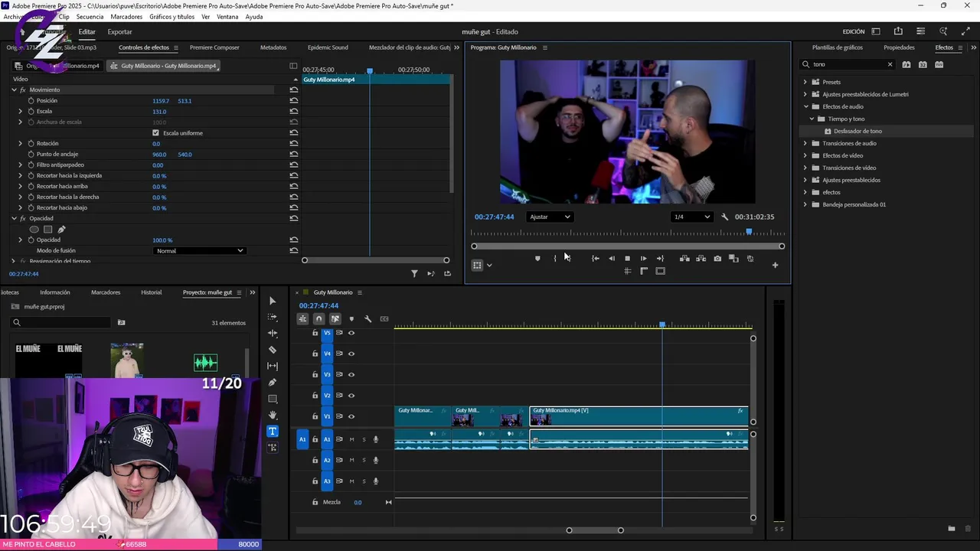Click Go to In point button
Viewport: 980px width, 551px height.
pos(595,259)
